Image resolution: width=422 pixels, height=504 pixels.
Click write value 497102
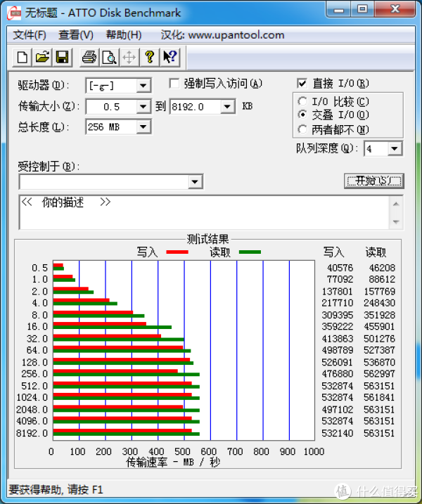click(x=338, y=410)
